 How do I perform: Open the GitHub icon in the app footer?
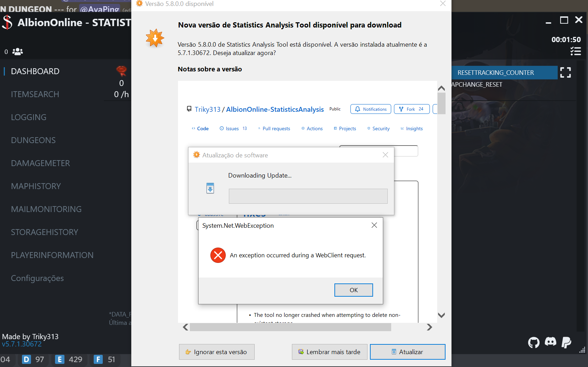coord(534,343)
